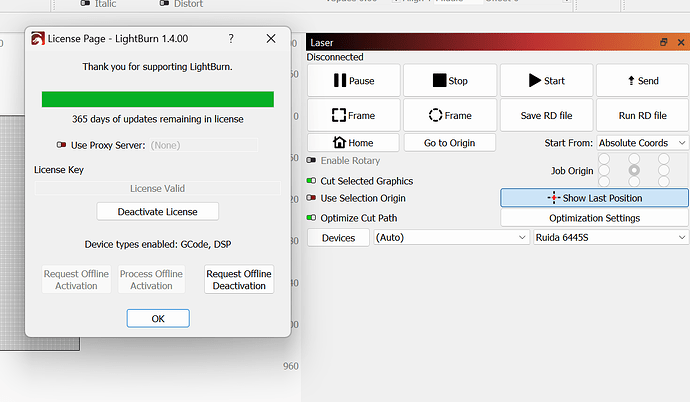Save RD file

[x=547, y=115]
